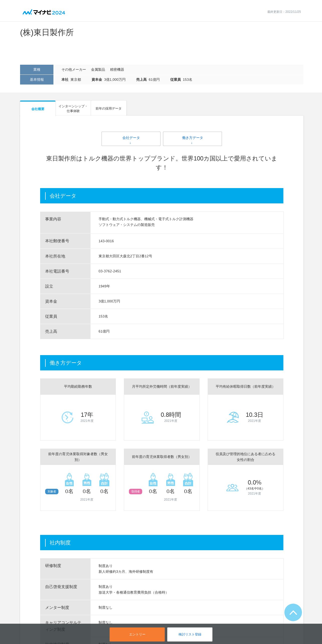Click the clock icon for 平均勤続勤務年数
The image size is (322, 644).
67,417
